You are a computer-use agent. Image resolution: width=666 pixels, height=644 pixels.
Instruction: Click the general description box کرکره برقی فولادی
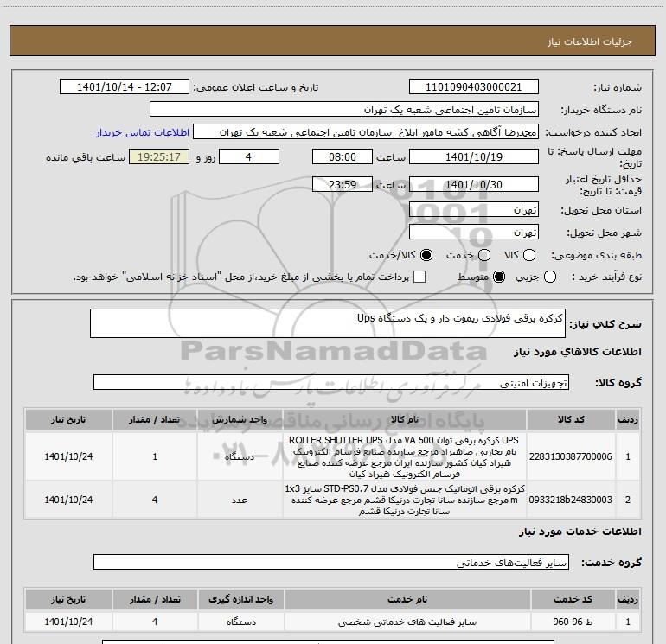pyautogui.click(x=328, y=323)
